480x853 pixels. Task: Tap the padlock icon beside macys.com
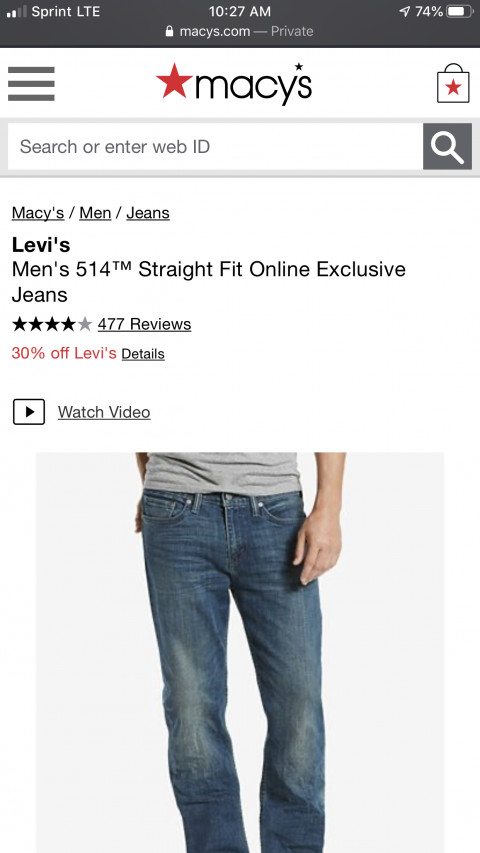pyautogui.click(x=170, y=32)
